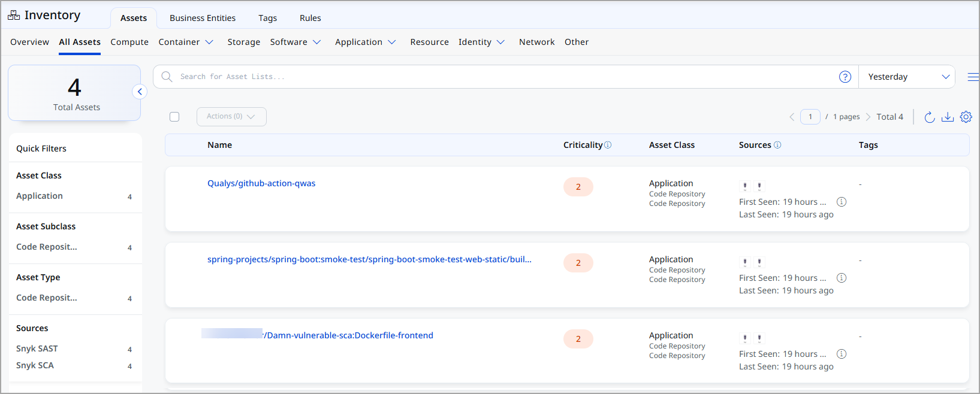This screenshot has width=980, height=394.
Task: Click the download asset list icon
Action: pyautogui.click(x=948, y=117)
